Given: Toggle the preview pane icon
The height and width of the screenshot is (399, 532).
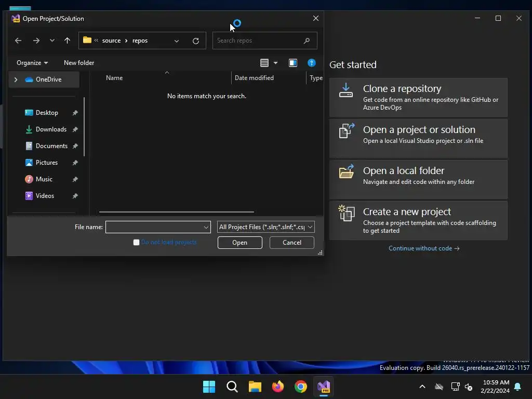Looking at the screenshot, I should 293,63.
